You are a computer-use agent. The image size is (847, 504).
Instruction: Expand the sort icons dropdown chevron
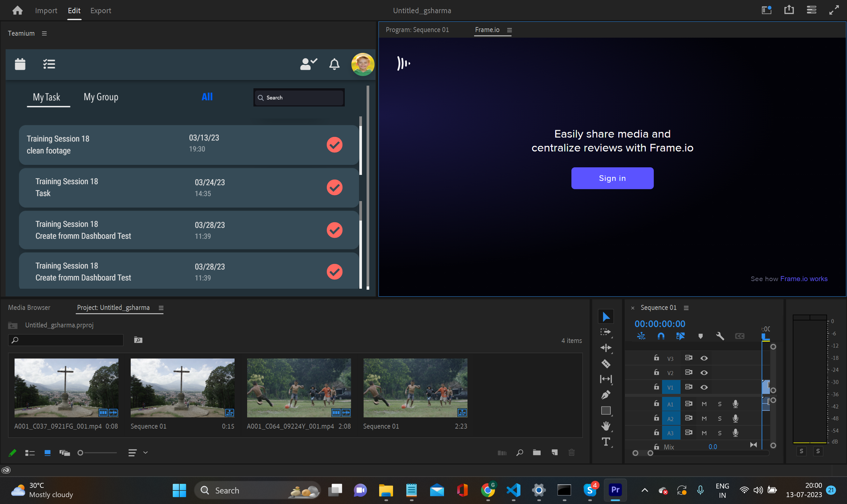tap(145, 453)
